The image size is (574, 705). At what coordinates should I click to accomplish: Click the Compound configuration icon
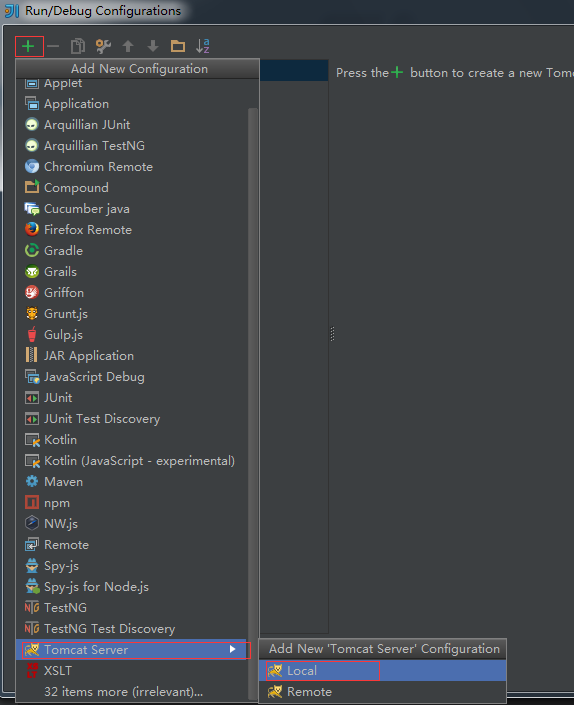point(31,187)
